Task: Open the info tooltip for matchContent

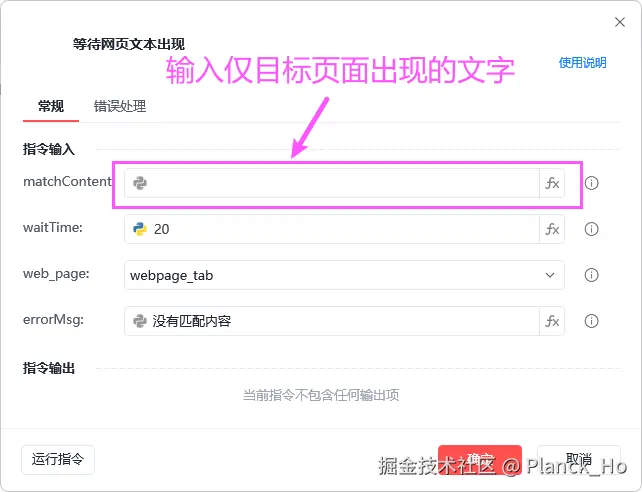Action: click(591, 183)
